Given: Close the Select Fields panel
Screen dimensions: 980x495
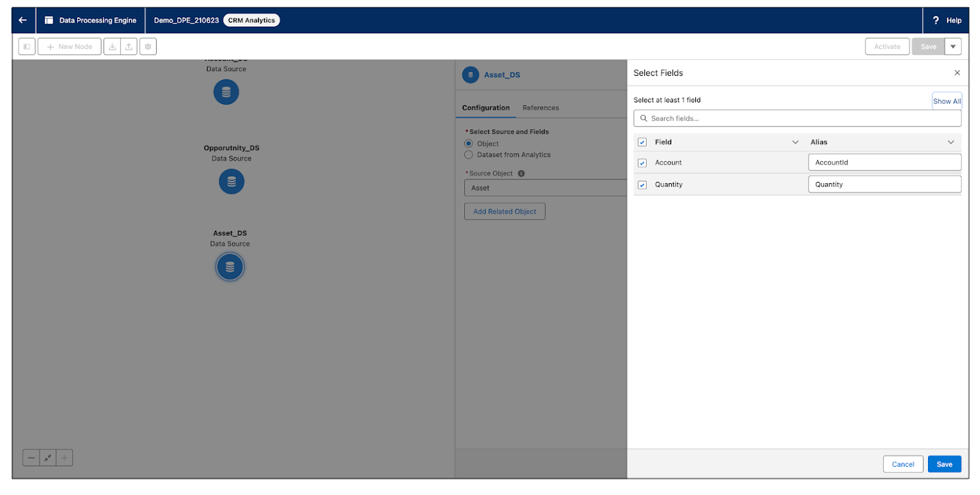Looking at the screenshot, I should [957, 73].
